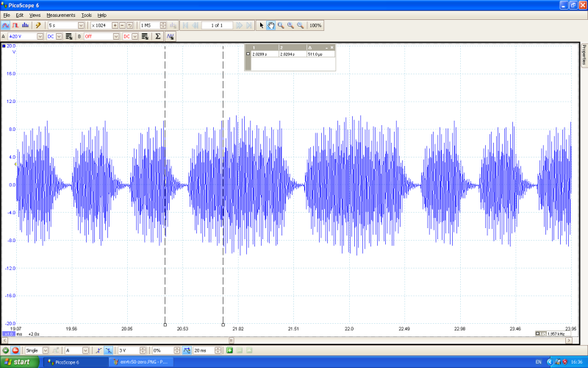
Task: Minimize the time rulers legend box
Action: (x=326, y=48)
